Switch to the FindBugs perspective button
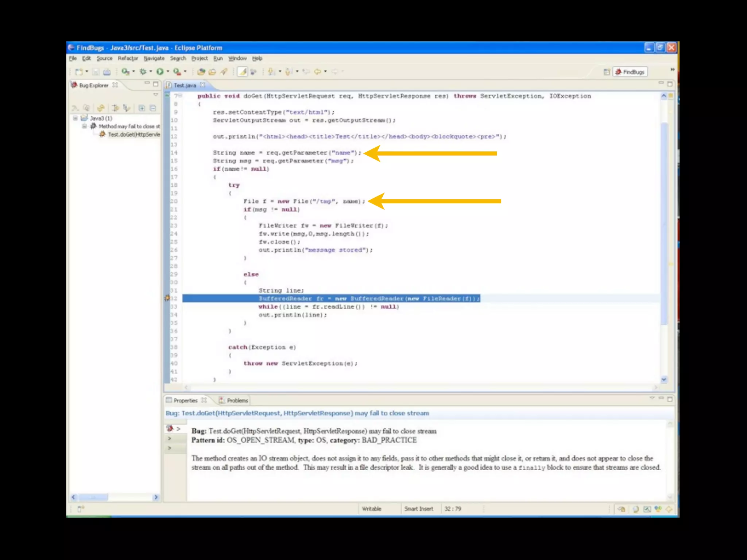The width and height of the screenshot is (747, 560). [630, 72]
